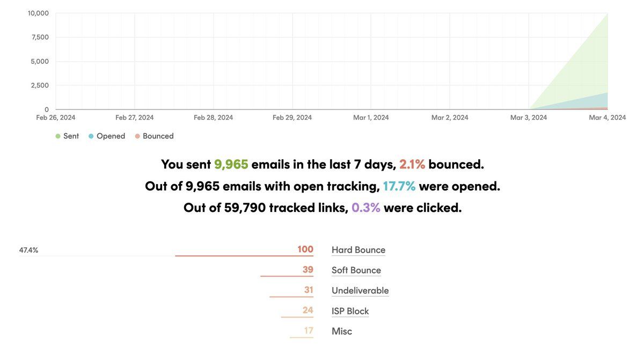
Task: Click the Misc bounce category label
Action: [x=342, y=332]
